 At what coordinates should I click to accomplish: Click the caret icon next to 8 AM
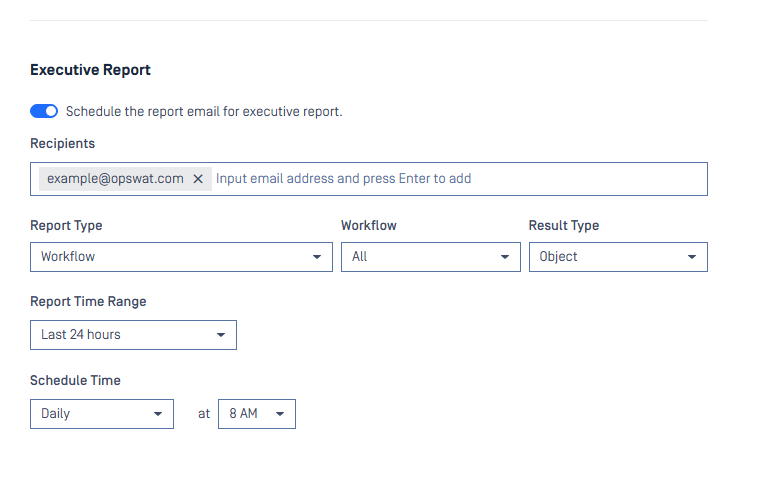pos(279,414)
